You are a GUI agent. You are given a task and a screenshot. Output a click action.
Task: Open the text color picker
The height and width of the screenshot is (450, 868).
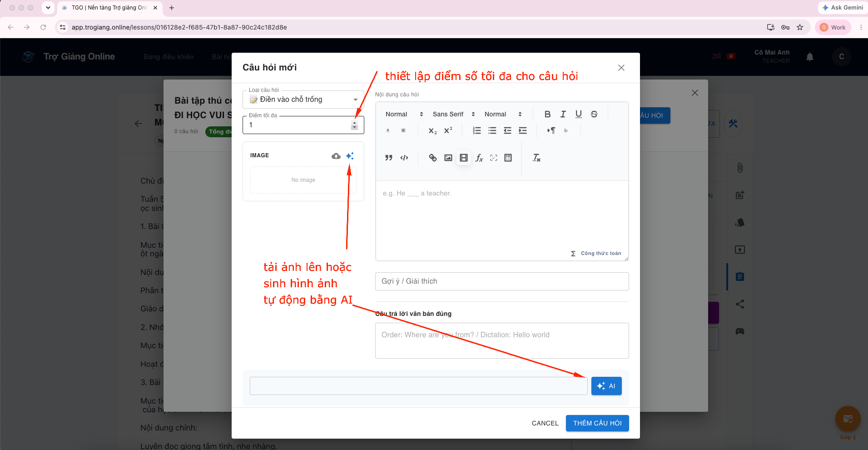pos(388,130)
